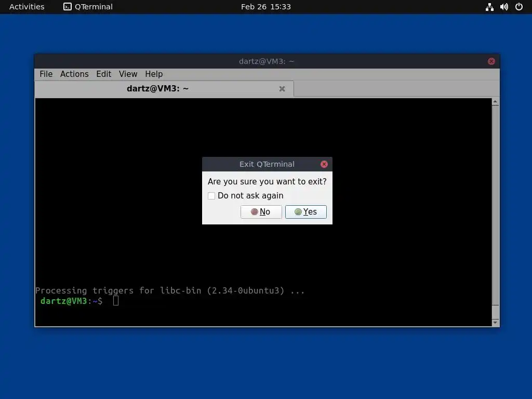Close the dartz@VM3 tab with its x icon
Viewport: 532px width, 399px height.
click(282, 89)
